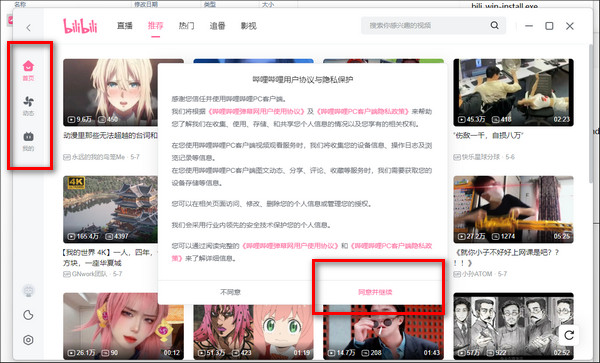Switch to the 直播 tab
The image size is (600, 363).
pyautogui.click(x=125, y=26)
